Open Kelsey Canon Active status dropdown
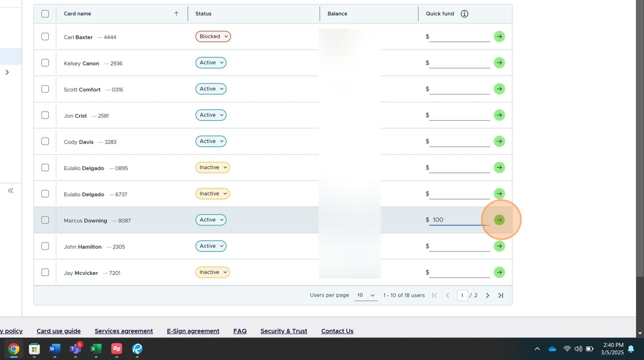 coord(210,63)
